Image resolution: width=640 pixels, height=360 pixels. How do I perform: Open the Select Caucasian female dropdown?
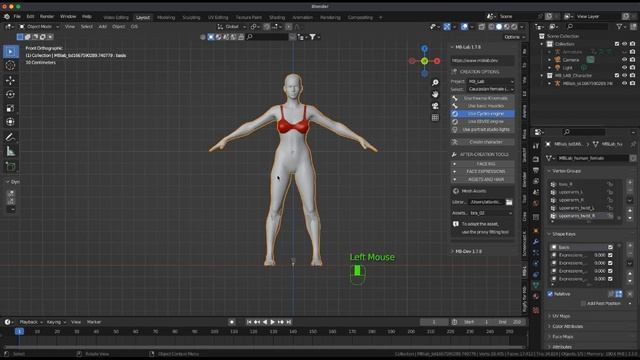click(491, 89)
